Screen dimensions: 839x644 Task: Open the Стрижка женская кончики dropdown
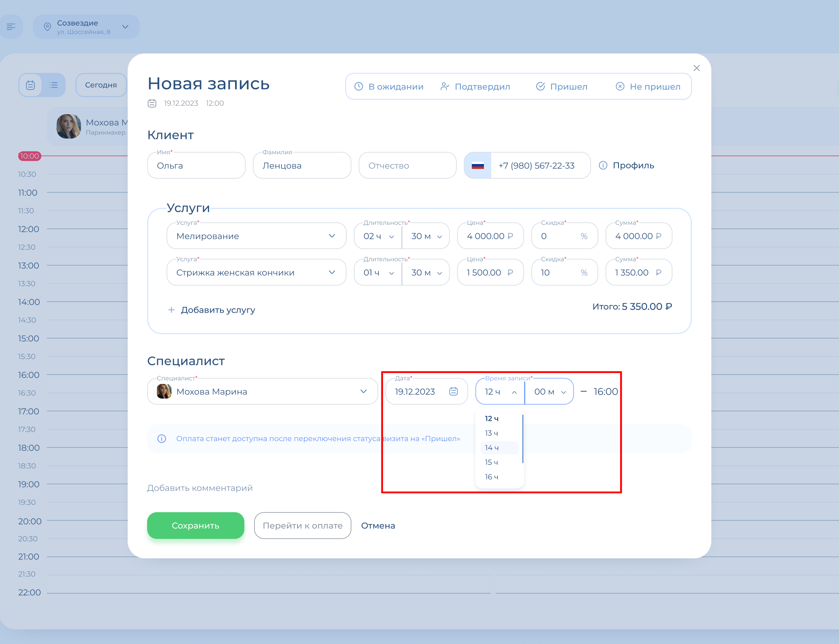[x=257, y=272]
